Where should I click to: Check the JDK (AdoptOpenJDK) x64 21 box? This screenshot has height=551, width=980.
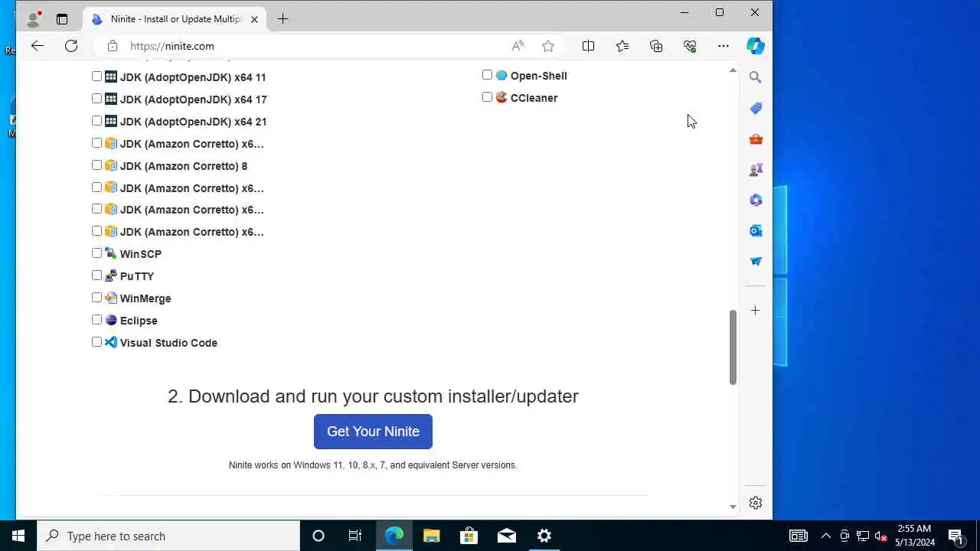pyautogui.click(x=96, y=120)
